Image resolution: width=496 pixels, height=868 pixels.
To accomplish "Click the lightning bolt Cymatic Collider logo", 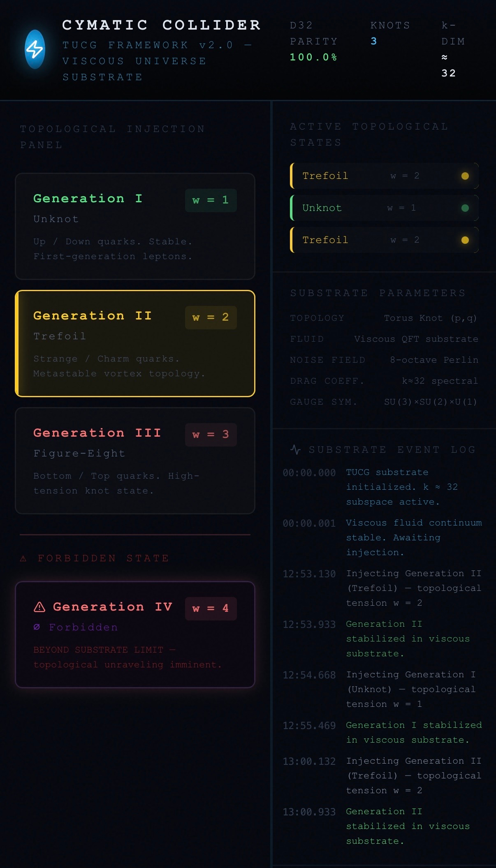I will (x=35, y=49).
